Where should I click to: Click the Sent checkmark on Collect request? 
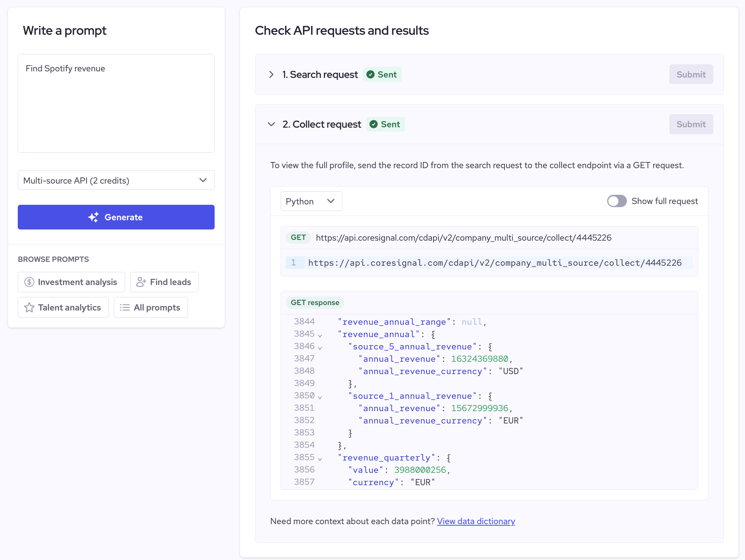[374, 124]
